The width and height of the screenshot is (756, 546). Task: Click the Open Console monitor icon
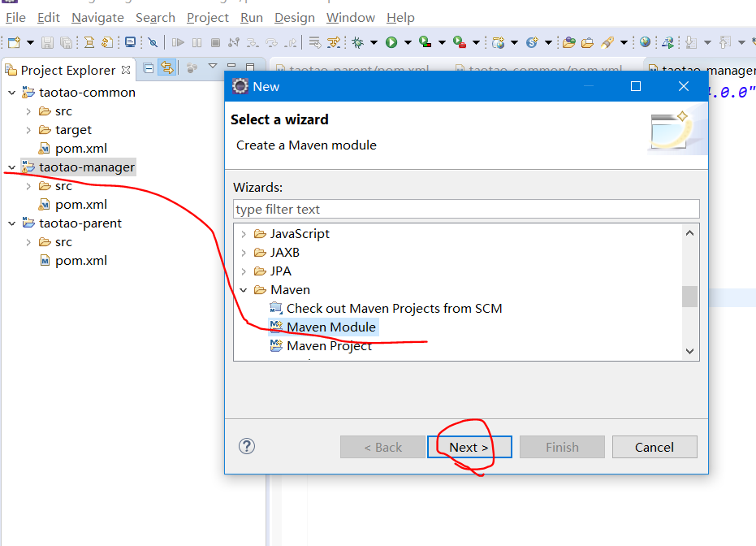(130, 42)
